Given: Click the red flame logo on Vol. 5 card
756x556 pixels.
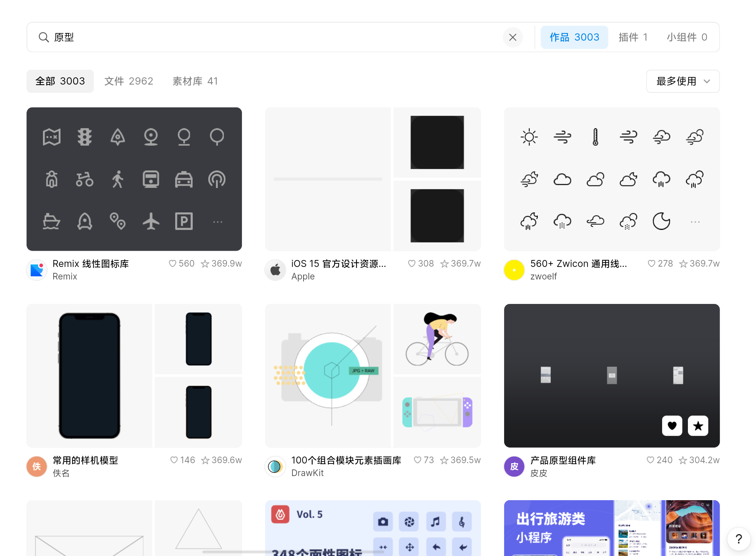Looking at the screenshot, I should coord(280,514).
